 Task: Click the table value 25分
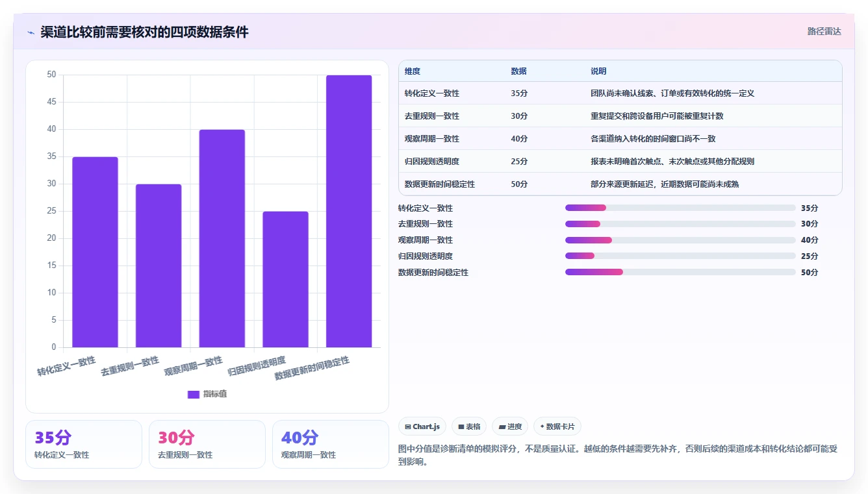519,162
